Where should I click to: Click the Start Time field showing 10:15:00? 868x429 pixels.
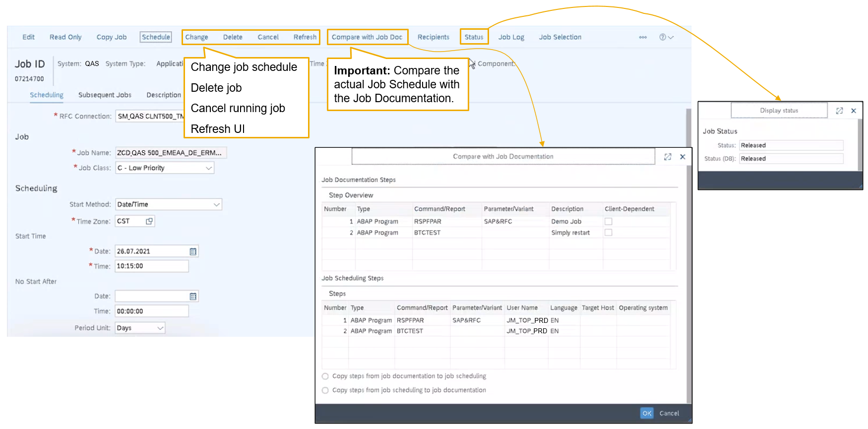[x=152, y=266]
